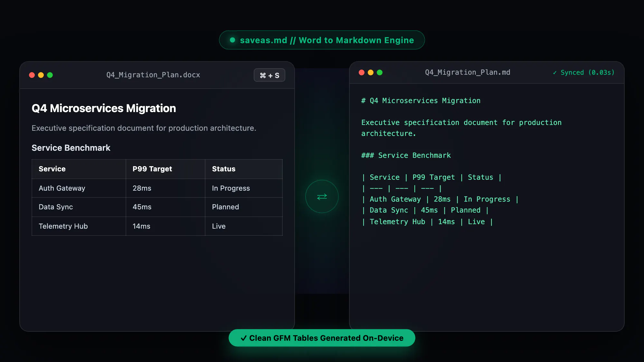The image size is (644, 362).
Task: Select the Data Sync table cell
Action: (79, 207)
